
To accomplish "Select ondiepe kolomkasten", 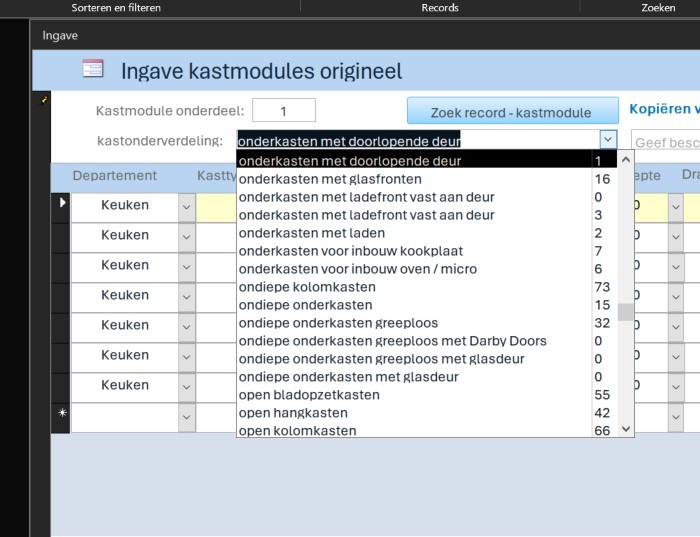I will (427, 287).
